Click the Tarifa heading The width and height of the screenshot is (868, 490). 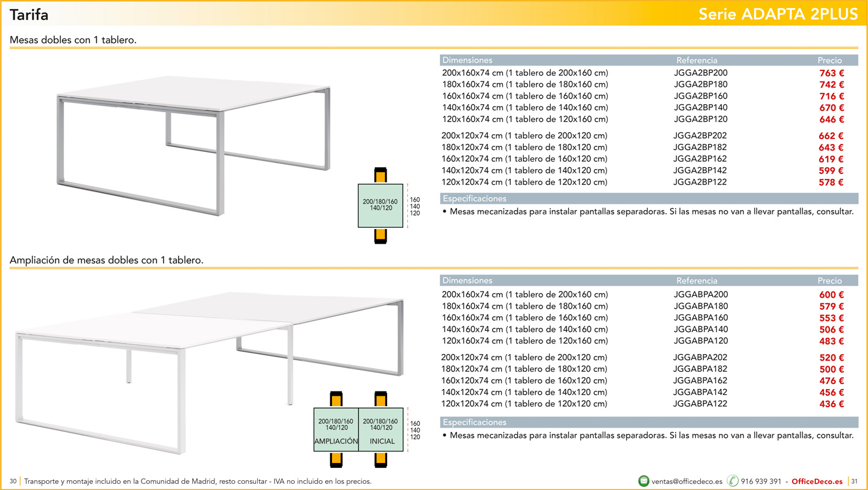pyautogui.click(x=29, y=14)
